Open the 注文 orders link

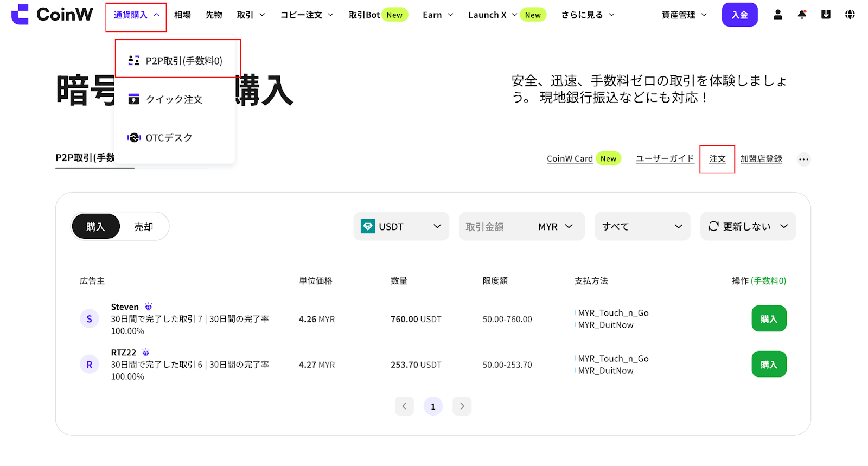click(717, 159)
